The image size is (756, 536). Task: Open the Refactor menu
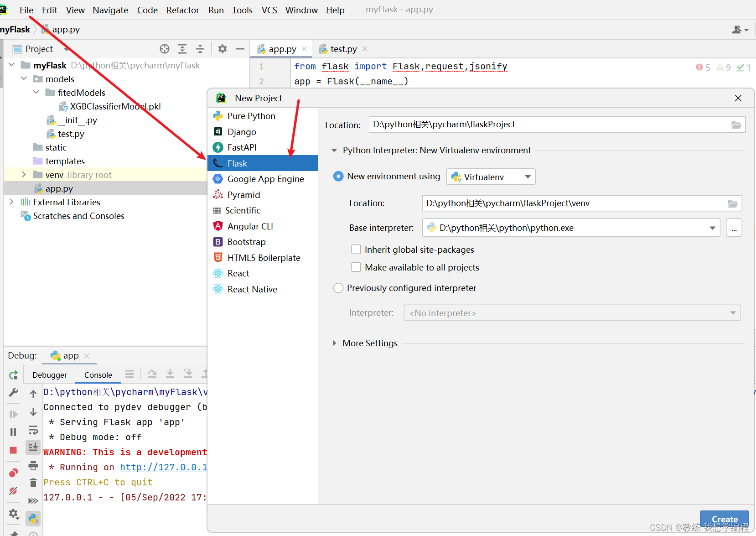182,10
